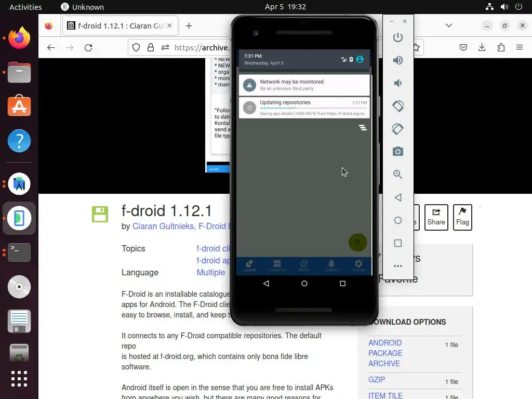Screen dimensions: 532x399
Task: Click tracking protection shield icon
Action: [x=136, y=47]
